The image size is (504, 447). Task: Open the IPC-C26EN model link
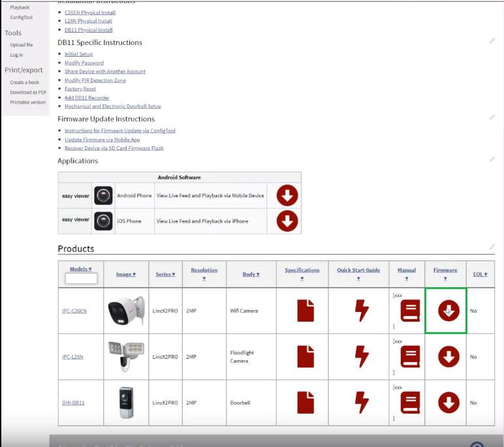point(74,311)
